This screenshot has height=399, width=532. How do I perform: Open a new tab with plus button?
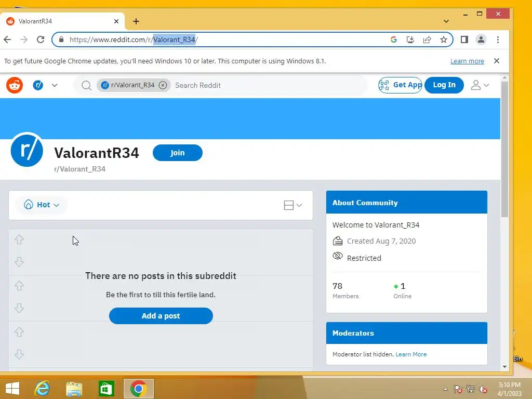click(x=136, y=21)
